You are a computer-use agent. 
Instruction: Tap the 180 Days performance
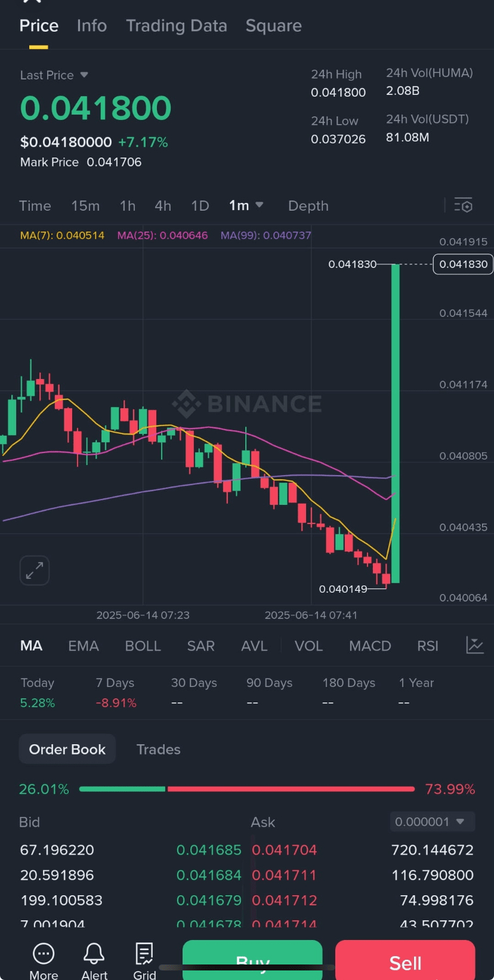(348, 692)
